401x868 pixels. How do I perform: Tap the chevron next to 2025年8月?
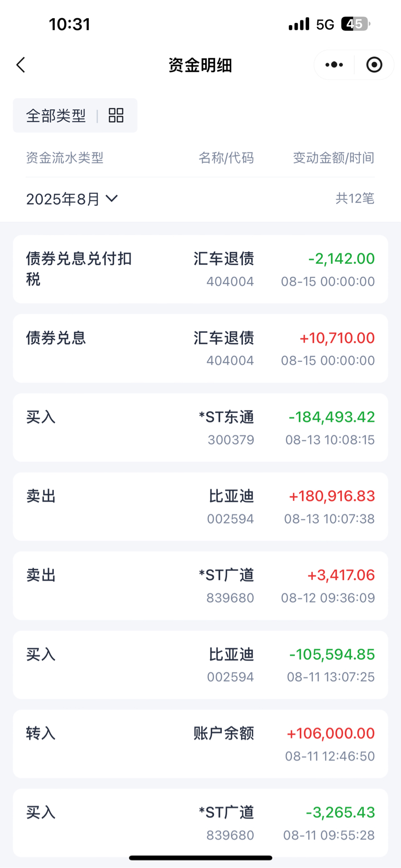pyautogui.click(x=112, y=198)
